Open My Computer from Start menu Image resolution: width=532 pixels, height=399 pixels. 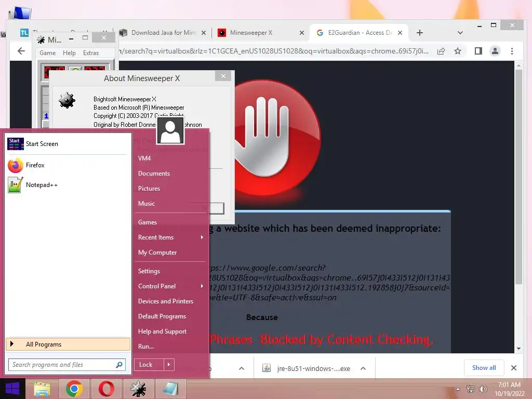coord(157,252)
